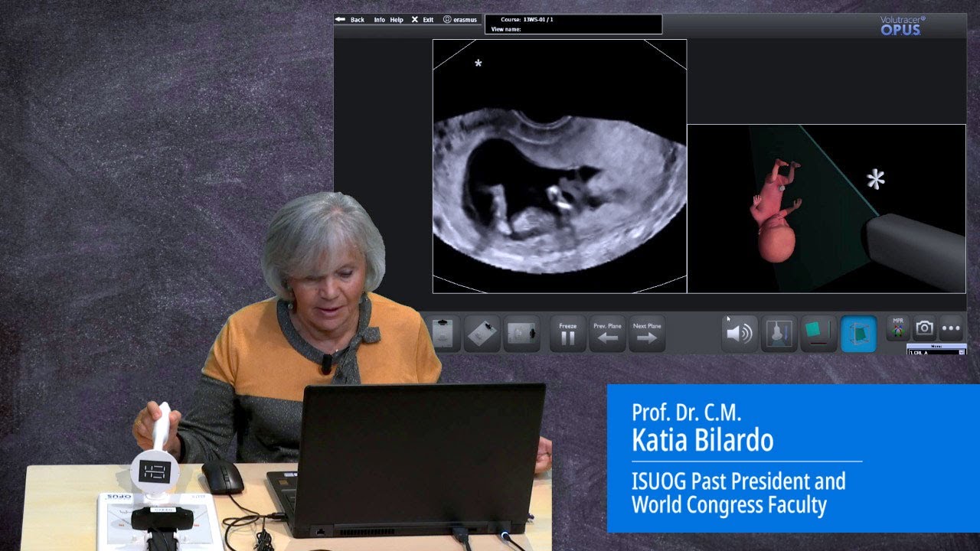The width and height of the screenshot is (980, 551).
Task: Exit the Volutracer application
Action: point(422,20)
